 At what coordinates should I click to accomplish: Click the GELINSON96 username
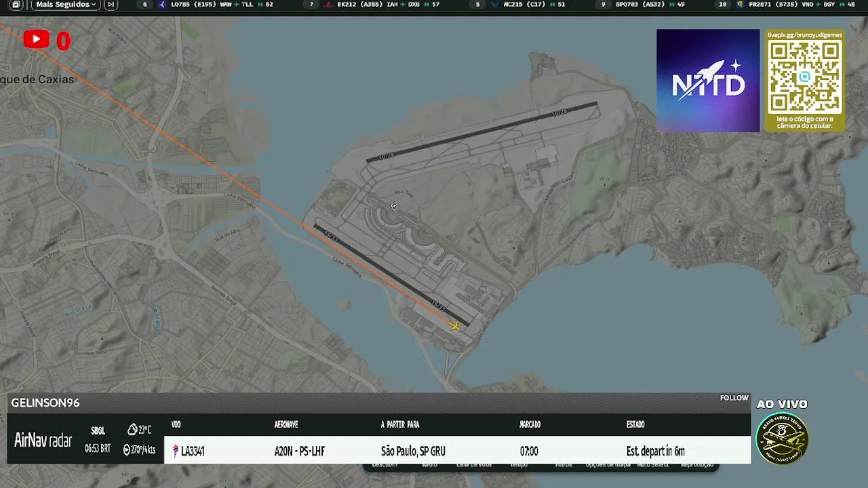[x=45, y=403]
